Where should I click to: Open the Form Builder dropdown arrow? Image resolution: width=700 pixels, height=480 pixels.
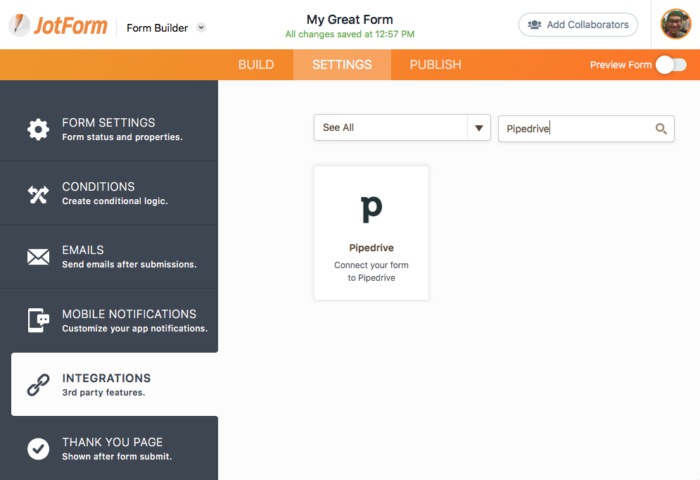[x=201, y=28]
